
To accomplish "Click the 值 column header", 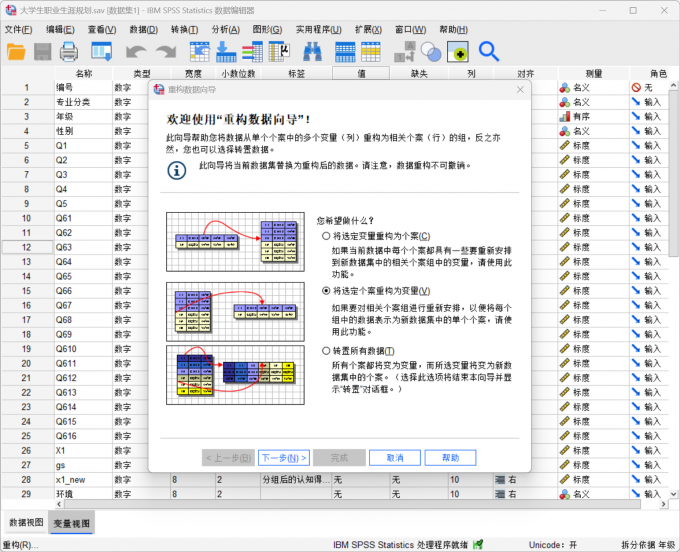I will point(361,74).
